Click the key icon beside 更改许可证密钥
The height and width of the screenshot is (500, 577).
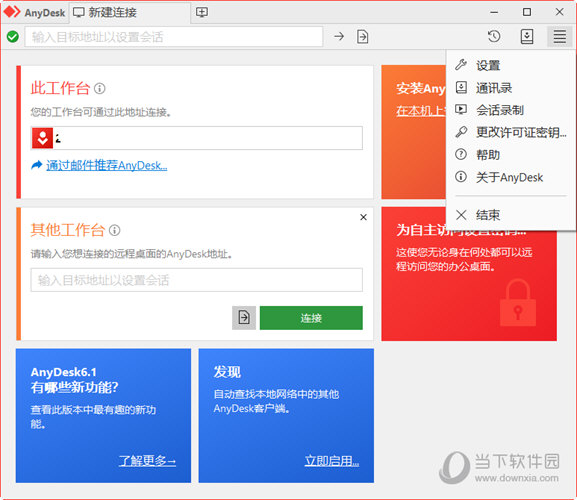pyautogui.click(x=461, y=132)
